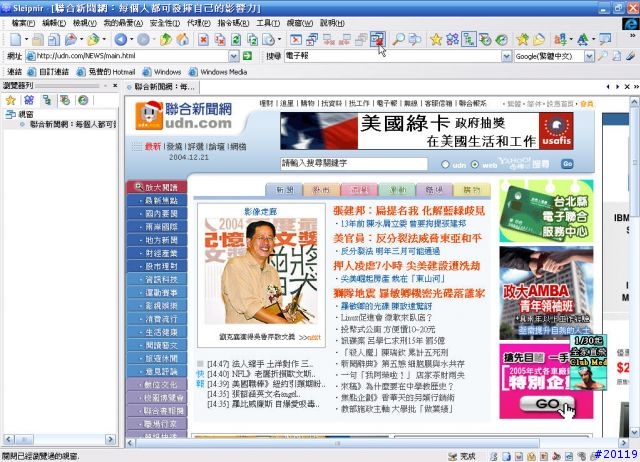Click the udn.com logo image
640x462 pixels.
184,116
